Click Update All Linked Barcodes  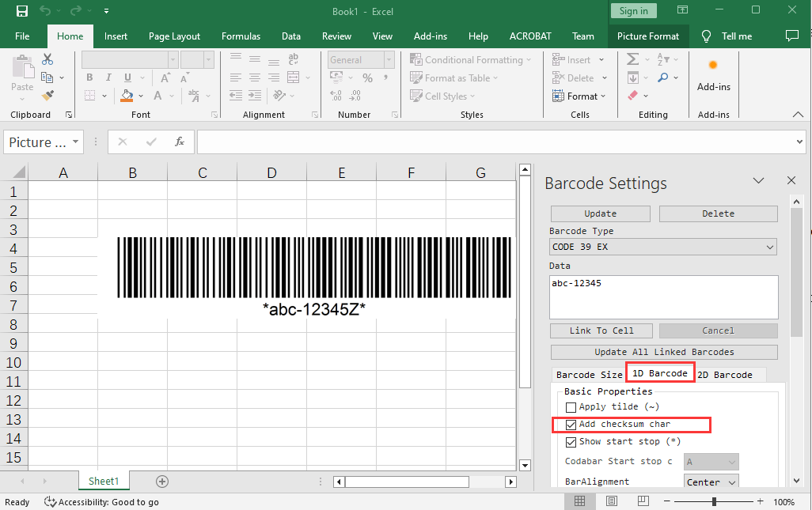663,351
